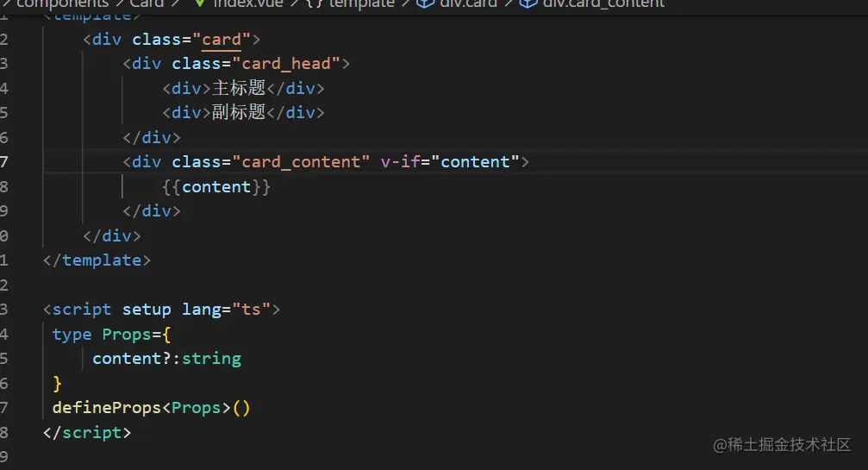
Task: Click the type Props declaration
Action: (x=111, y=335)
